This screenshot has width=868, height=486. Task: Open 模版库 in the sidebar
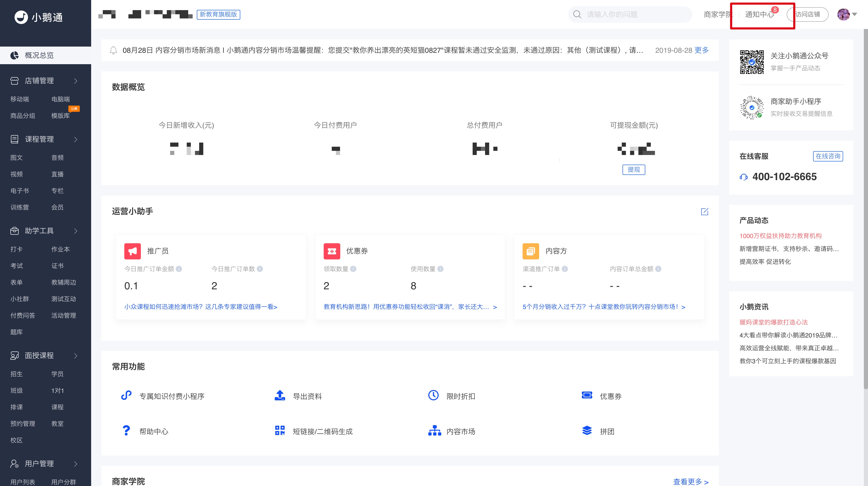tap(61, 115)
